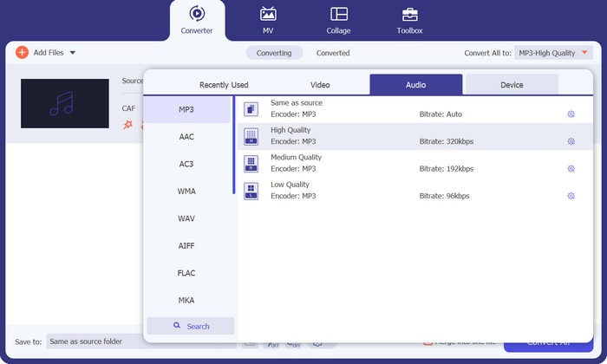Viewport: 607px width, 364px height.
Task: Open settings gear for High Quality preset
Action: [x=571, y=141]
